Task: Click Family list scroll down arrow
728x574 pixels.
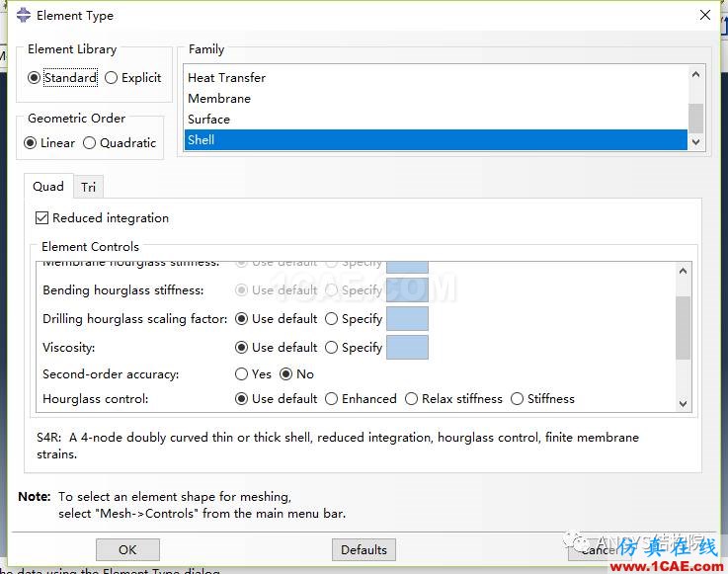Action: click(695, 142)
